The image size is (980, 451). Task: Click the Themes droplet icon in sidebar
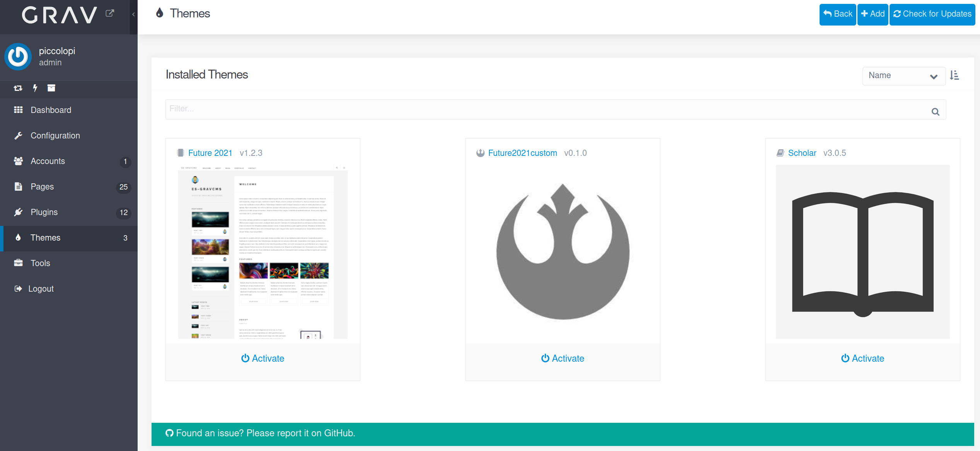click(x=18, y=237)
